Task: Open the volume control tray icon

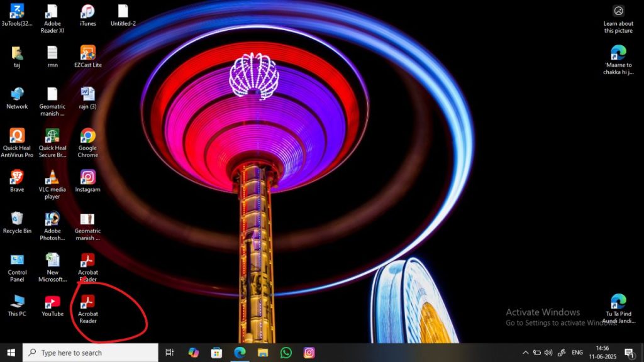Action: point(548,353)
